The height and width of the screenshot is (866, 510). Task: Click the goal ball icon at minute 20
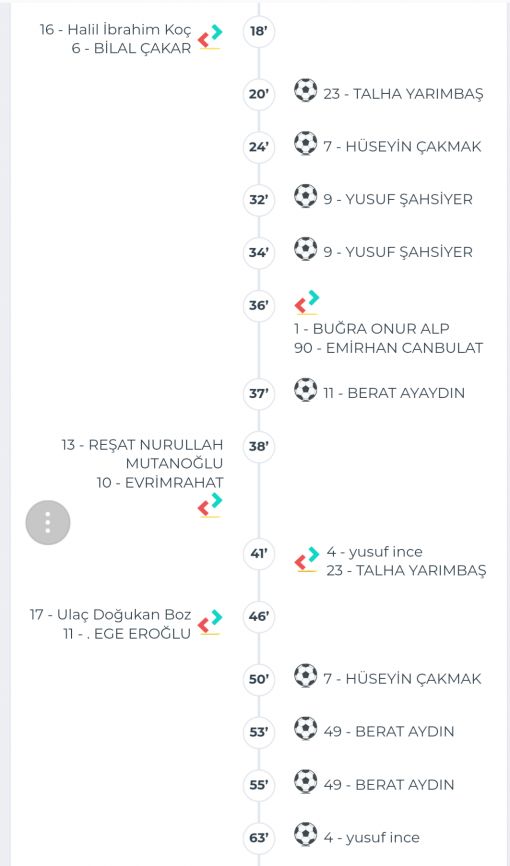click(x=306, y=91)
